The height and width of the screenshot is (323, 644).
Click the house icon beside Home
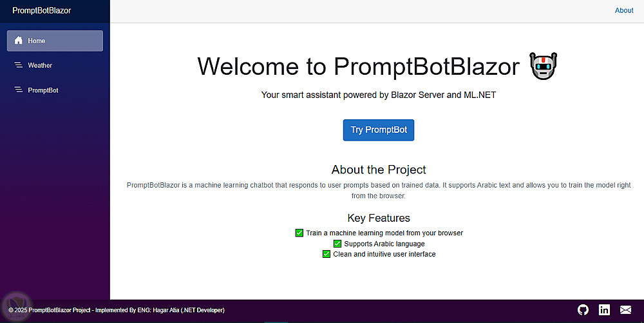tap(19, 41)
